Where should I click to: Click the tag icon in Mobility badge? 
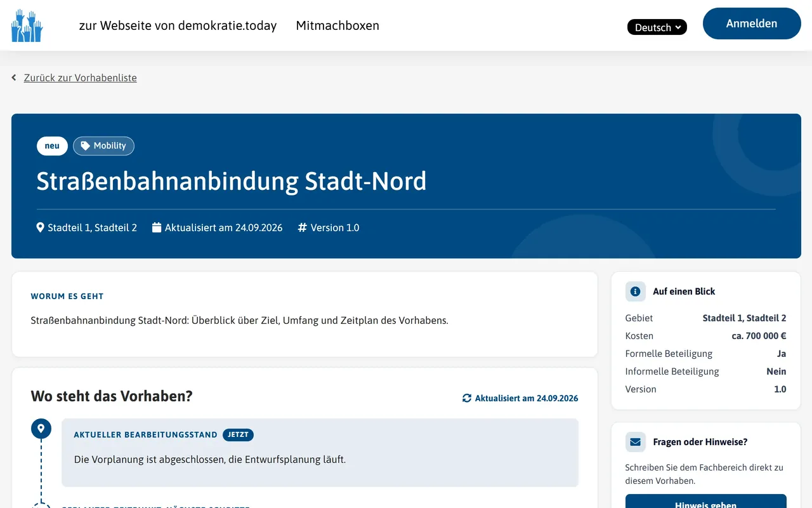pos(85,146)
